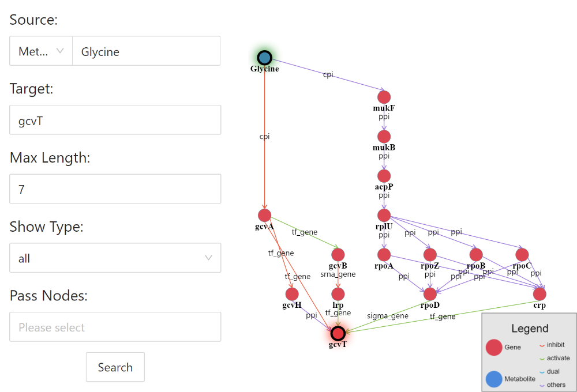The image size is (577, 392).
Task: Click the Glycine metabolite node
Action: [x=264, y=58]
